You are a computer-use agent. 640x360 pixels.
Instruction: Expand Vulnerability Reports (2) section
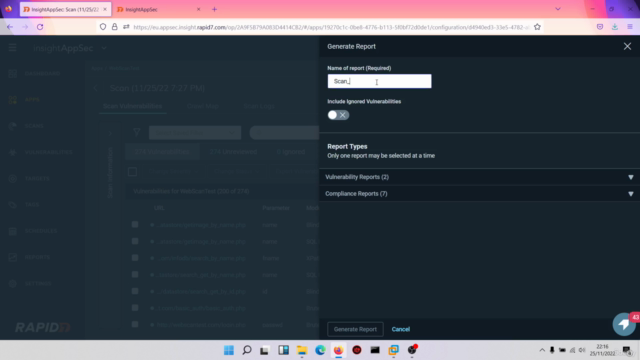tap(479, 177)
